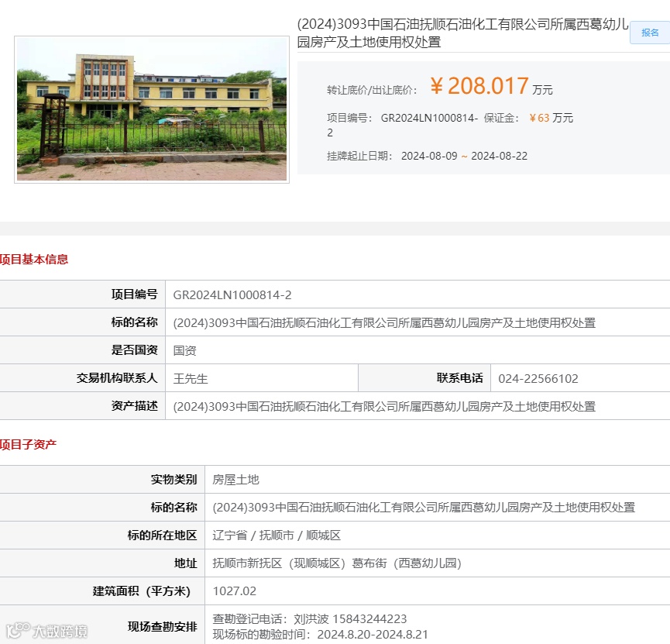
Task: Click the 标的所在地区 label cell
Action: click(x=102, y=536)
